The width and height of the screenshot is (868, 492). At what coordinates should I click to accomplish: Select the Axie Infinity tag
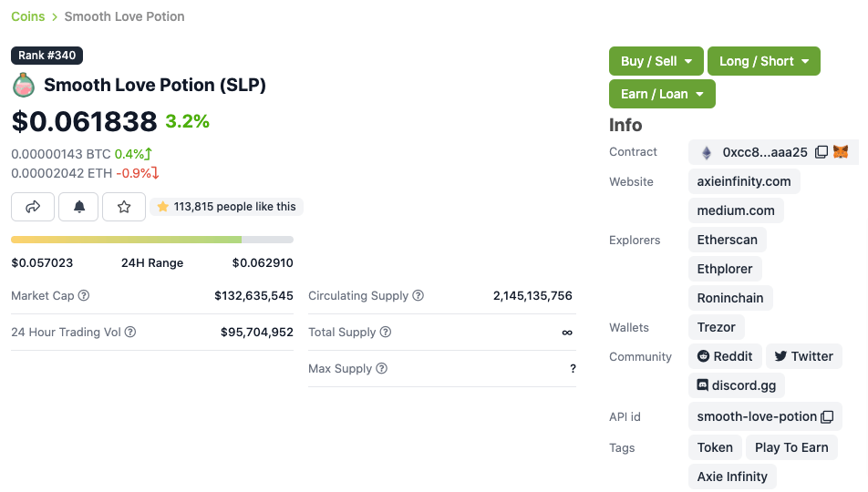click(732, 477)
